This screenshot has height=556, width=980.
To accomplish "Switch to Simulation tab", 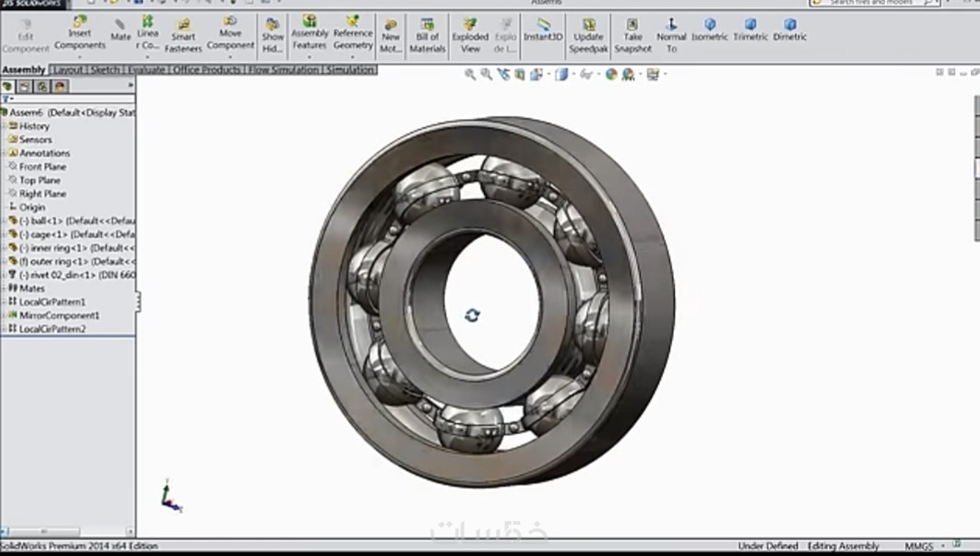I will (350, 69).
